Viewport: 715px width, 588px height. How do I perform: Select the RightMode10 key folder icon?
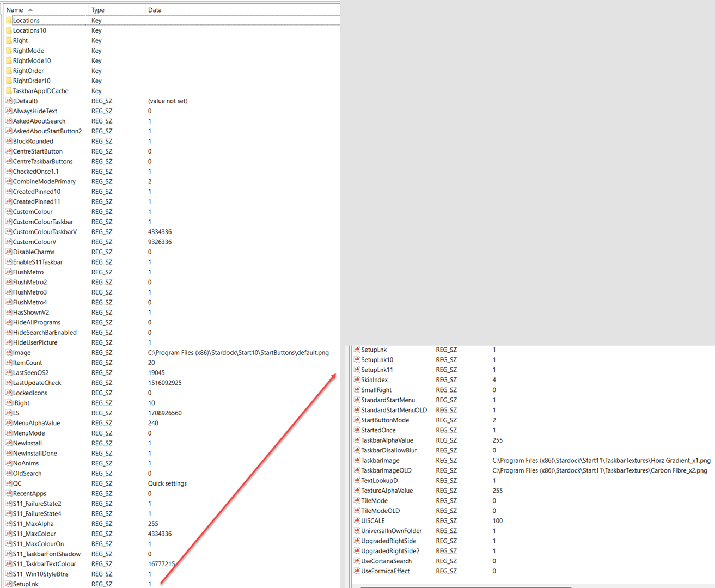[x=9, y=61]
